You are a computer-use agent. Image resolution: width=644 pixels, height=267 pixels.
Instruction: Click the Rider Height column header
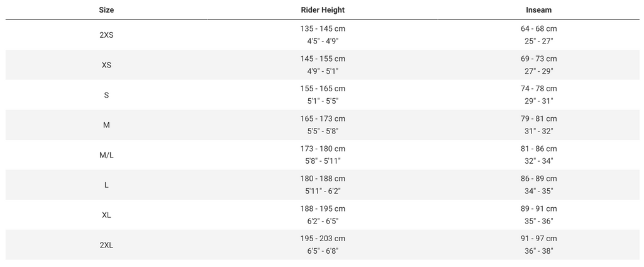(x=323, y=10)
